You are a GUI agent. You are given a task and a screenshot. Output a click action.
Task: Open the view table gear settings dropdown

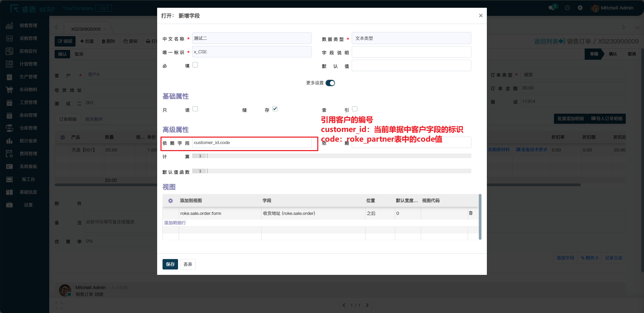tap(170, 200)
